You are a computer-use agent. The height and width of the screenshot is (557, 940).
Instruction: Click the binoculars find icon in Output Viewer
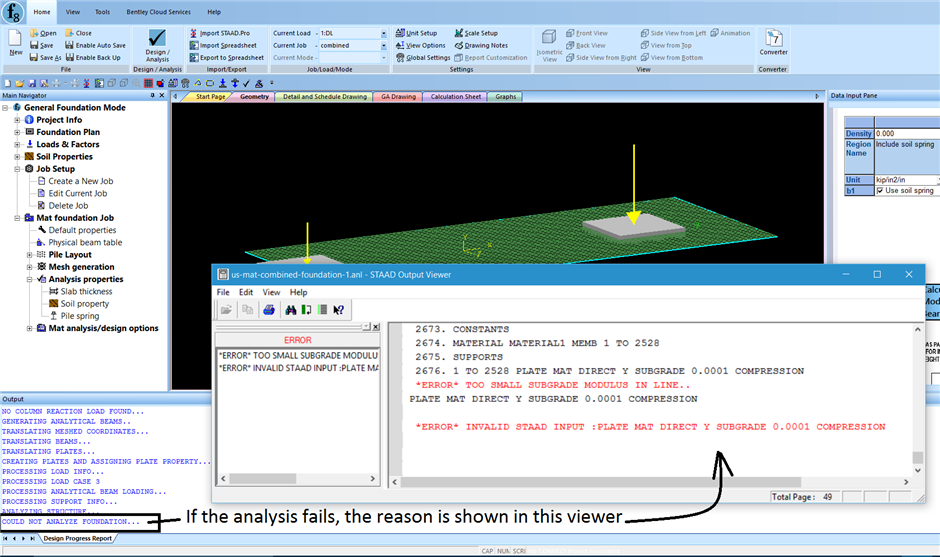point(291,309)
